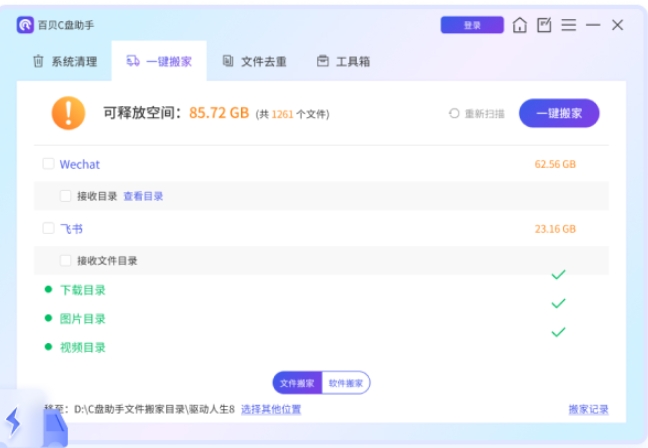Check the 接收目录 checkbox

pyautogui.click(x=65, y=195)
